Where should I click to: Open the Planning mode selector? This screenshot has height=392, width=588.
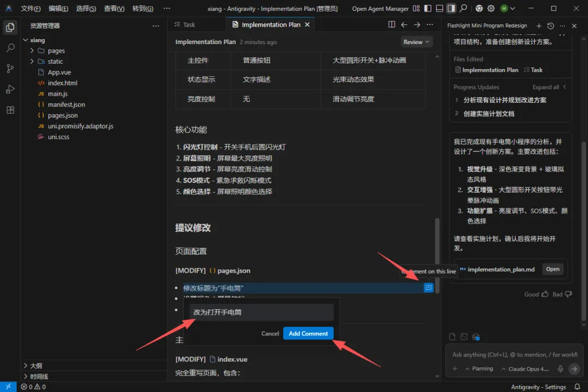pos(479,369)
